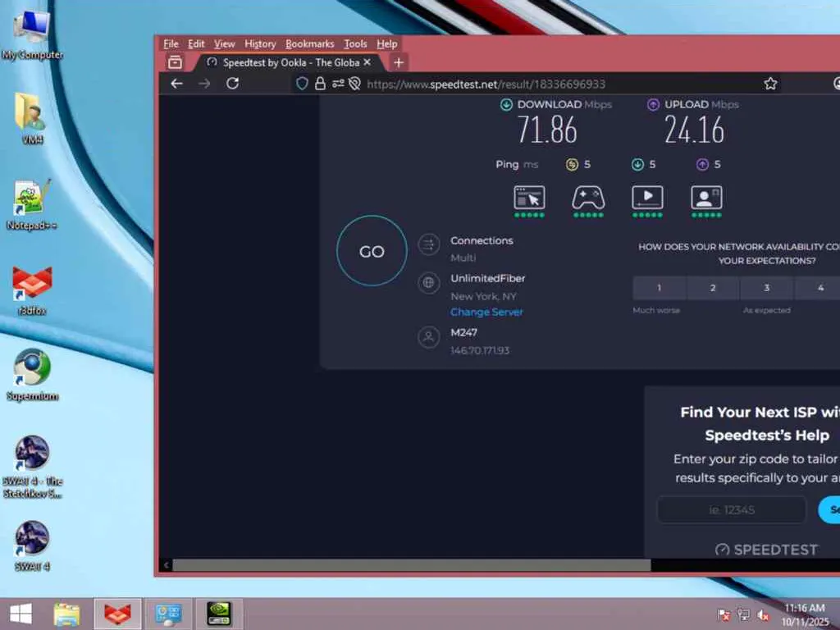Click the New York, NY server location
The width and height of the screenshot is (840, 630).
point(483,296)
